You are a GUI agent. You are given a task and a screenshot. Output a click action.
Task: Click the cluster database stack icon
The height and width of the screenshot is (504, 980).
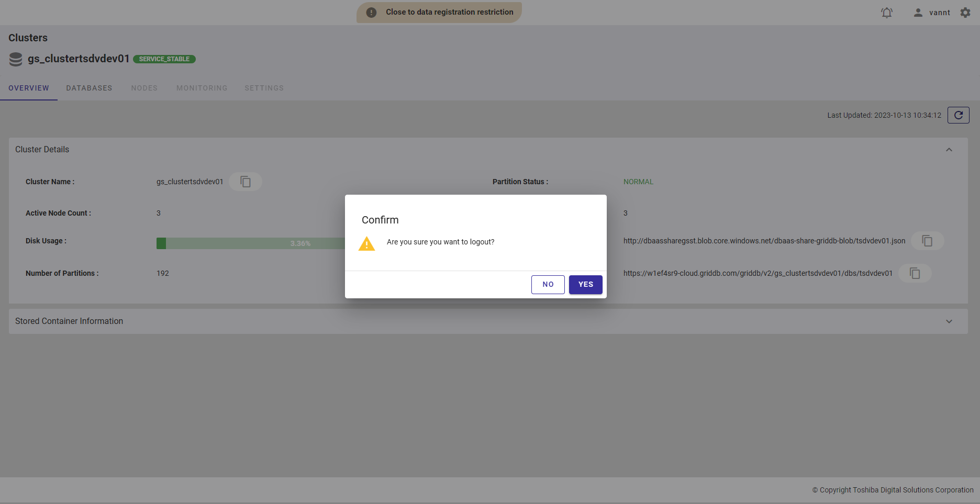(x=16, y=59)
